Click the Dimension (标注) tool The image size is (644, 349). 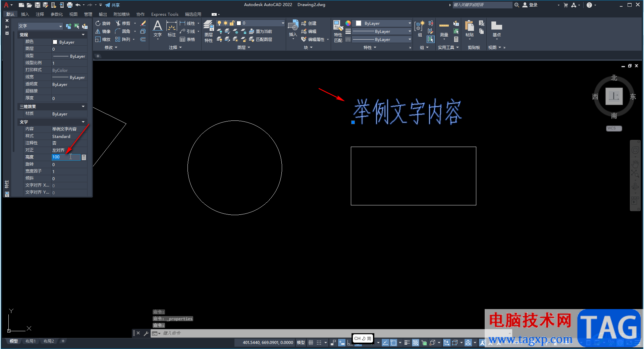[x=171, y=29]
